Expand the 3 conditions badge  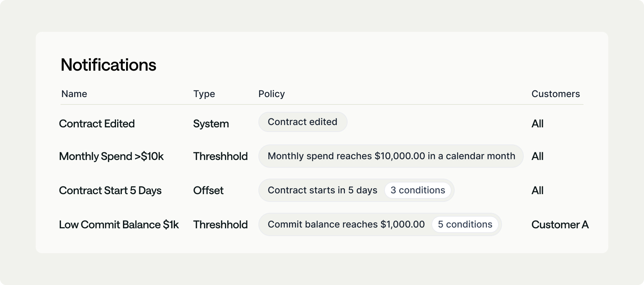418,190
